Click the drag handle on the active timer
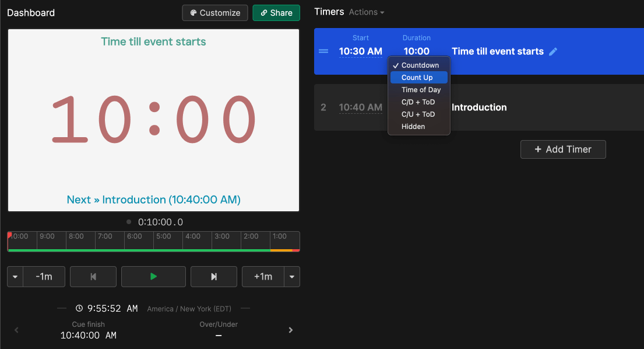Image resolution: width=644 pixels, height=349 pixels. 324,51
